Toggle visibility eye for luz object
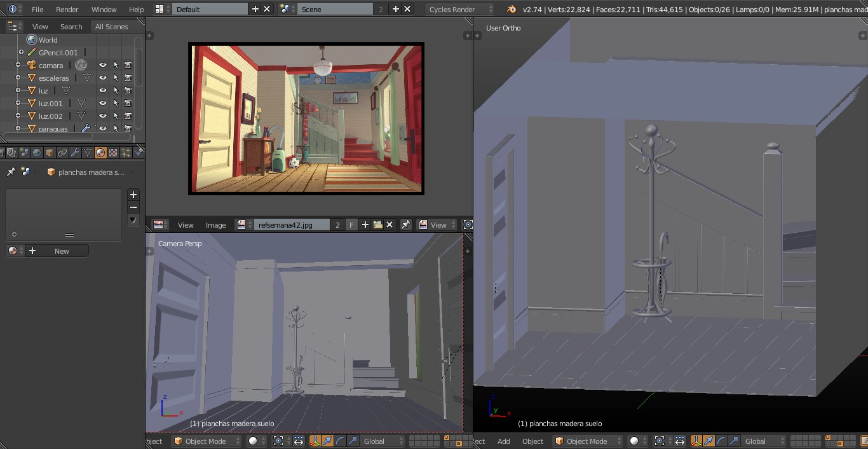 [102, 90]
